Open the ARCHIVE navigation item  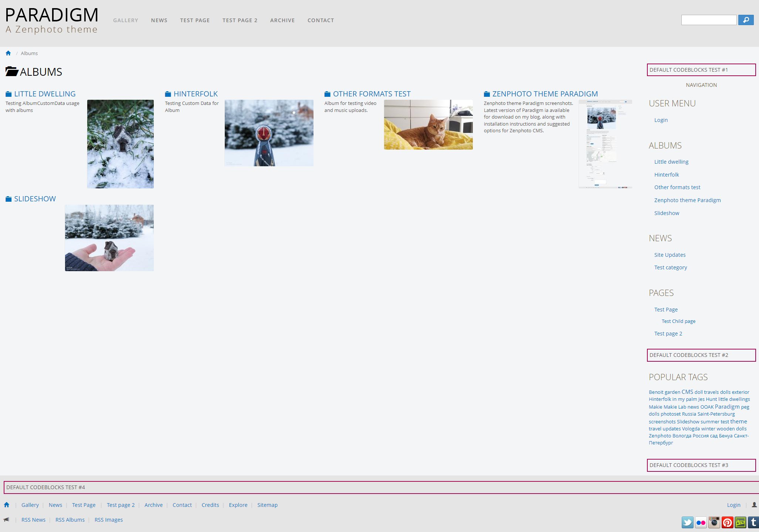[x=282, y=20]
